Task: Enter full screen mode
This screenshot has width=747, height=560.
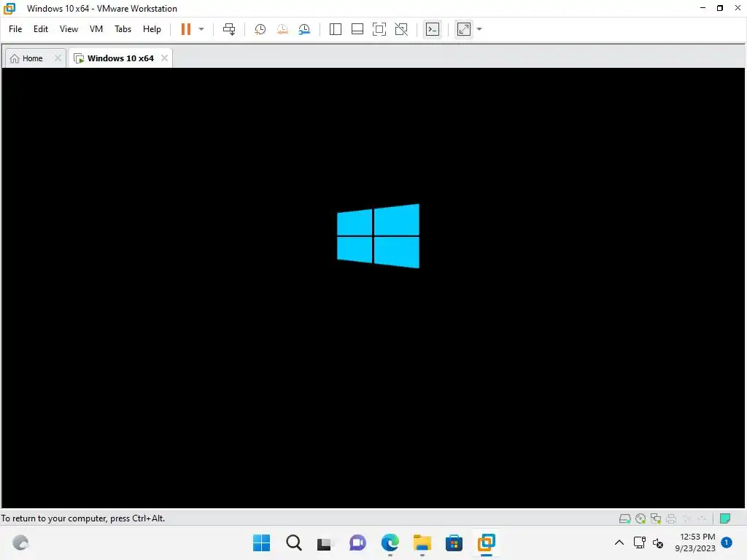Action: pyautogui.click(x=379, y=29)
